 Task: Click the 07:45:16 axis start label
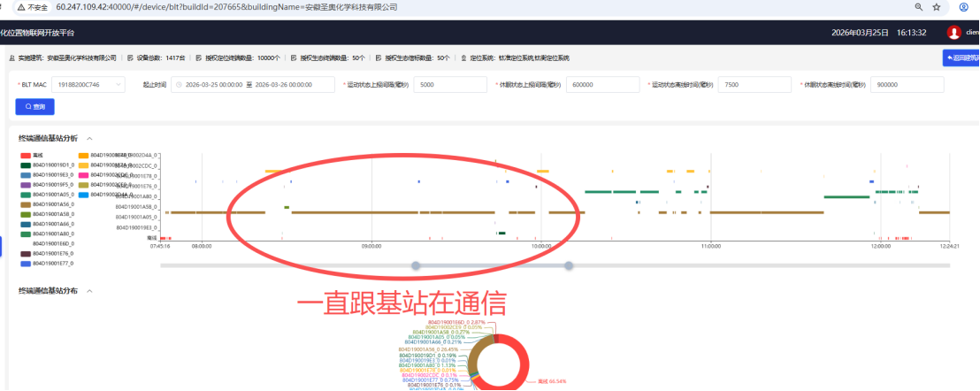160,246
